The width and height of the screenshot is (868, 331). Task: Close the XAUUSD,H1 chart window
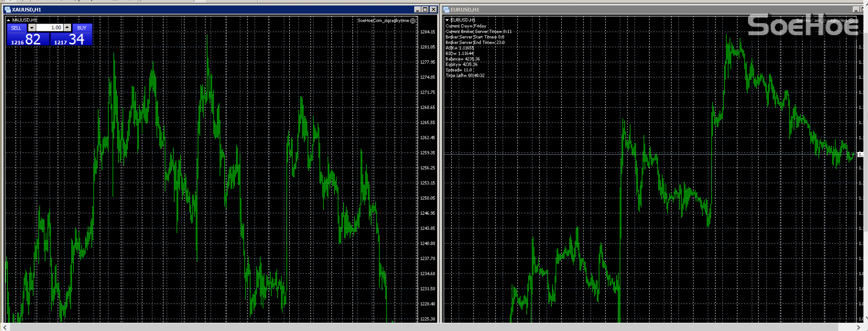pos(433,10)
